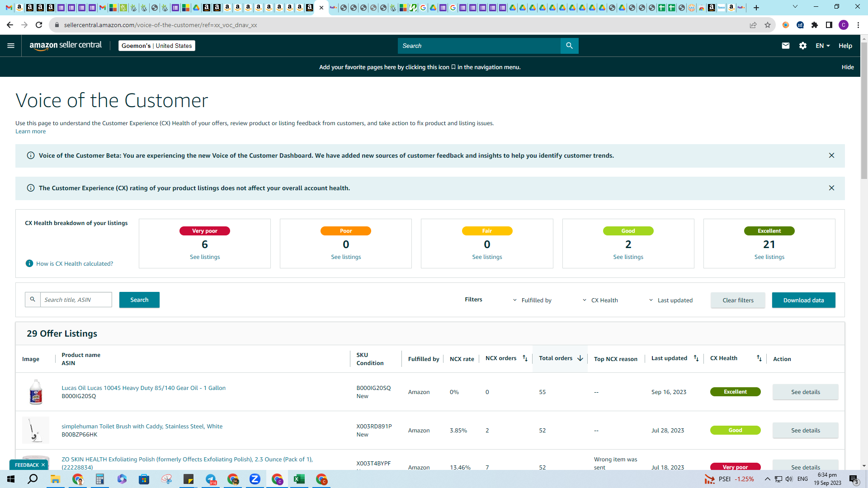Click the browser address bar URL
Image resolution: width=868 pixels, height=488 pixels.
pyautogui.click(x=160, y=25)
